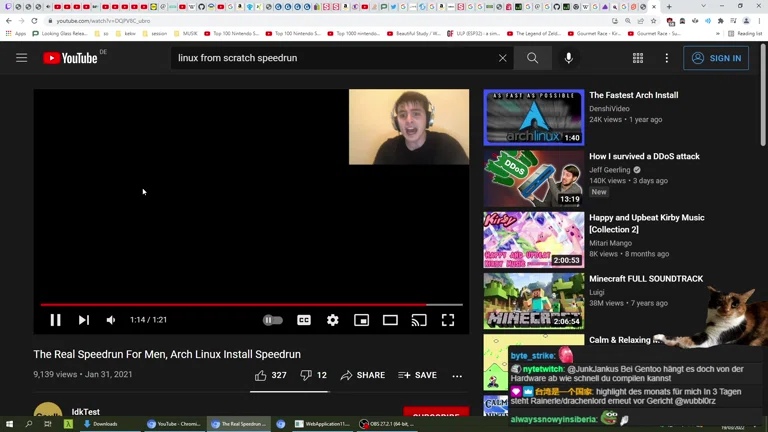The height and width of the screenshot is (432, 768).
Task: Enter full screen mode
Action: click(448, 320)
